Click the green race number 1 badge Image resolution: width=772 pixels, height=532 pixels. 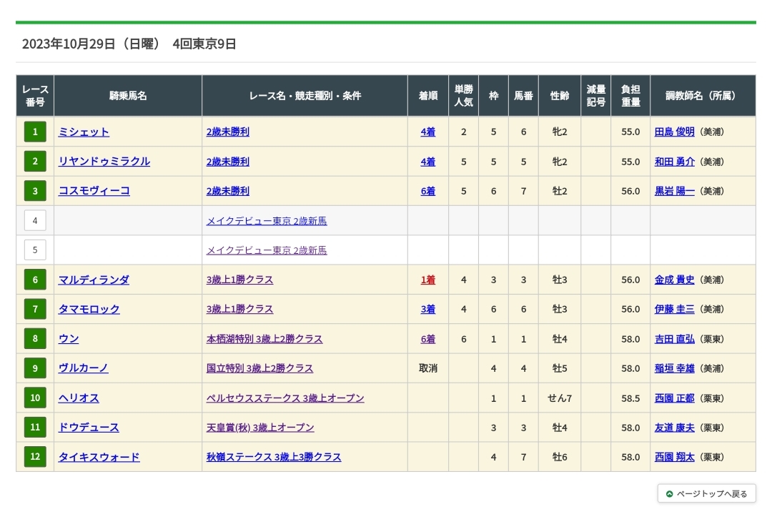[35, 132]
